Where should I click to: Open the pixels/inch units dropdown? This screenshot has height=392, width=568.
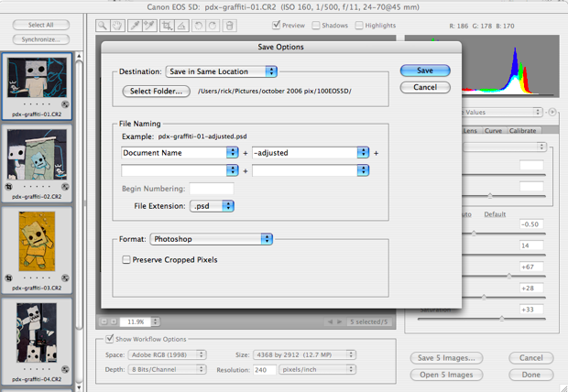[x=317, y=369]
